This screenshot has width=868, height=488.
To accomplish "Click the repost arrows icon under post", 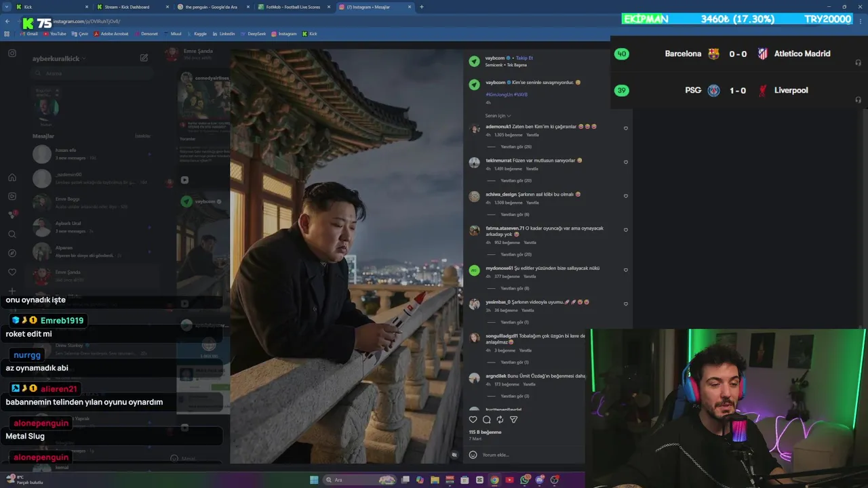I will click(500, 420).
